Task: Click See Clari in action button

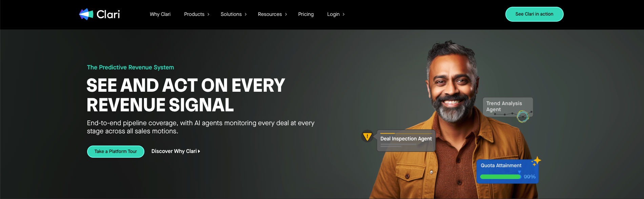Action: coord(534,14)
